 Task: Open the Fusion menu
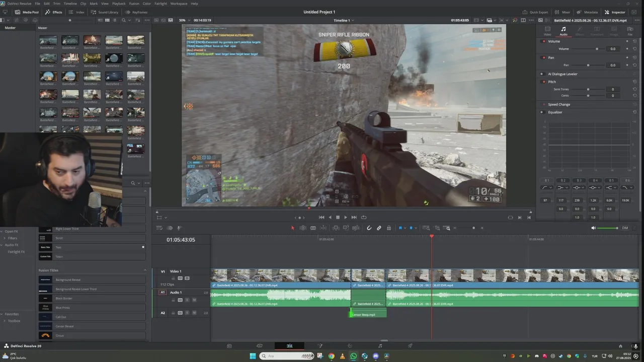pyautogui.click(x=134, y=4)
